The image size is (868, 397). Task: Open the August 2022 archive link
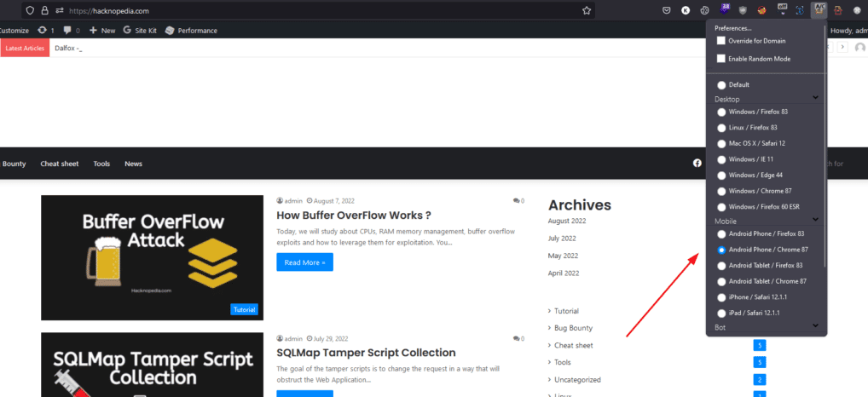coord(567,221)
